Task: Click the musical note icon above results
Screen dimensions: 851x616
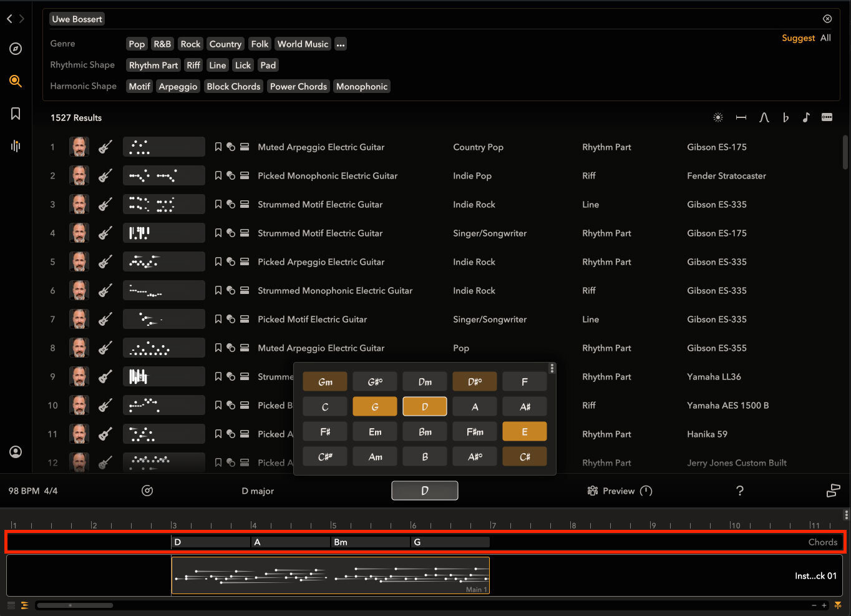Action: pyautogui.click(x=806, y=117)
